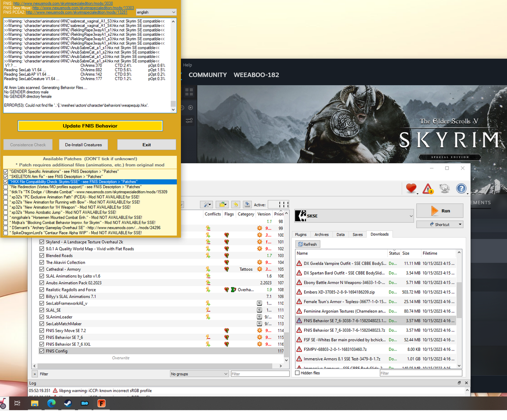Click the warning icon beside Embers XD download
Image resolution: width=507 pixels, height=420 pixels.
tap(299, 292)
